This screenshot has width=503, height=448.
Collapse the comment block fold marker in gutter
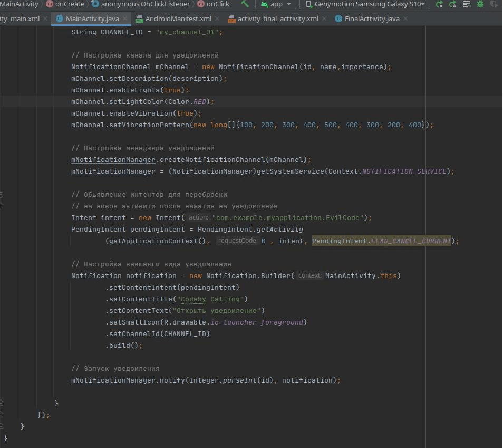3,195
